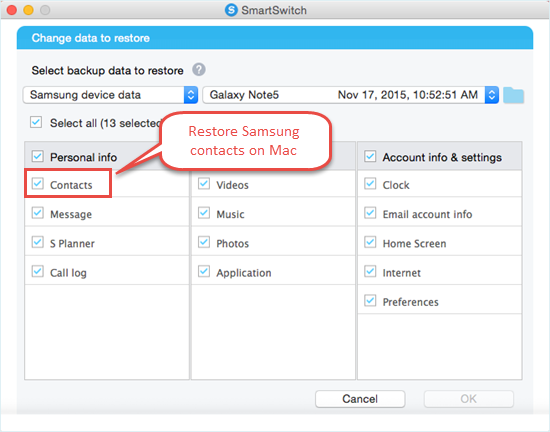Viewport: 550px width, 432px height.
Task: Click the Application label text
Action: tap(244, 273)
